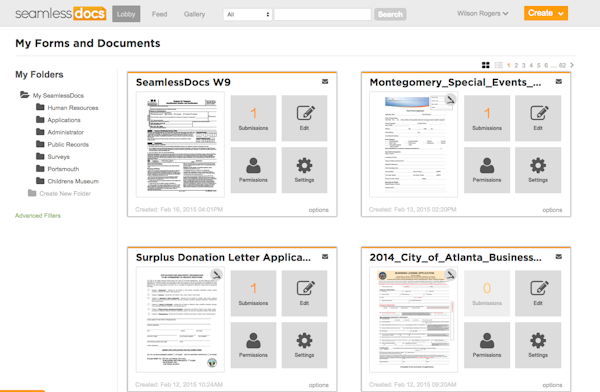Image resolution: width=600 pixels, height=392 pixels.
Task: Open options link on 2014_City_of_Atlanta card
Action: pos(552,385)
